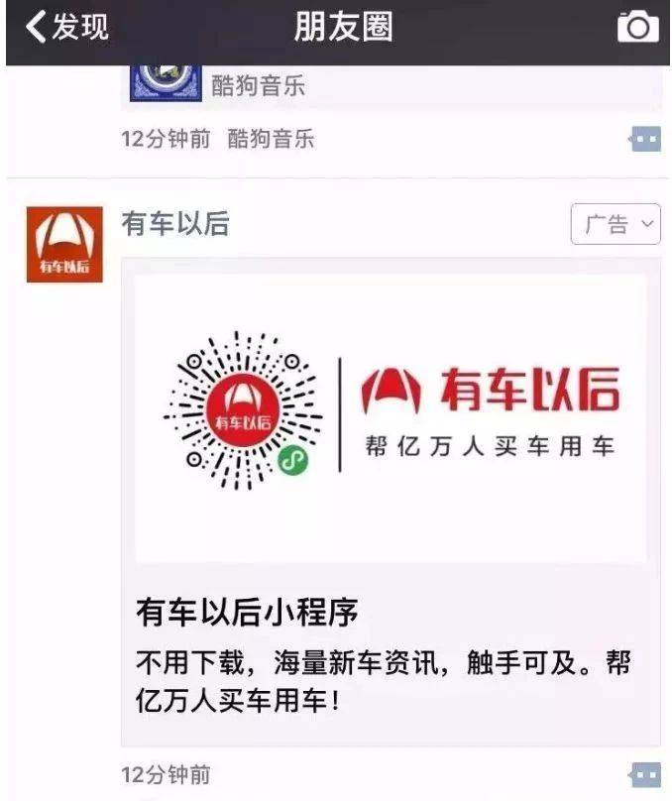
Task: Open 有车以后 orange profile avatar
Action: tap(64, 244)
